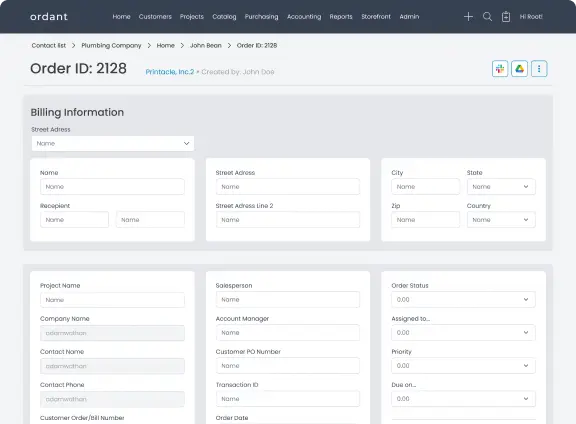Open the State dropdown

click(x=501, y=187)
